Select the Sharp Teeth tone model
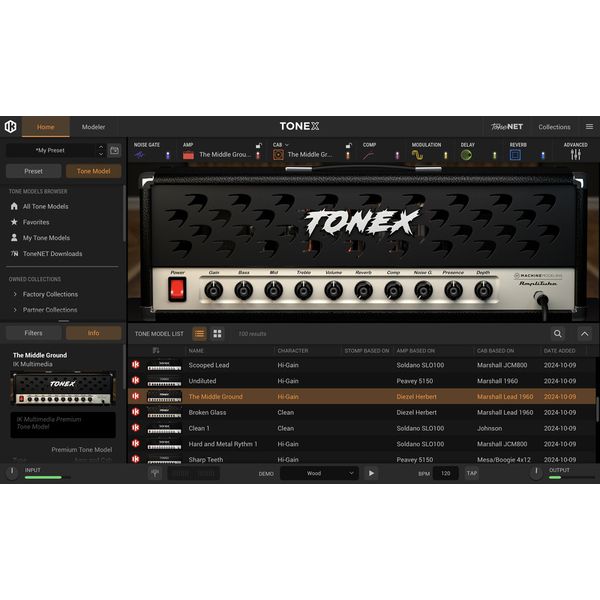The width and height of the screenshot is (600, 600). (x=362, y=458)
